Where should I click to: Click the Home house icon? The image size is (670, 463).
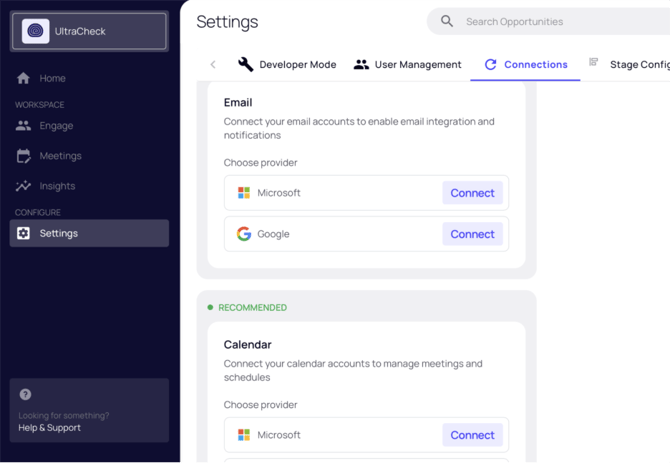[x=23, y=78]
